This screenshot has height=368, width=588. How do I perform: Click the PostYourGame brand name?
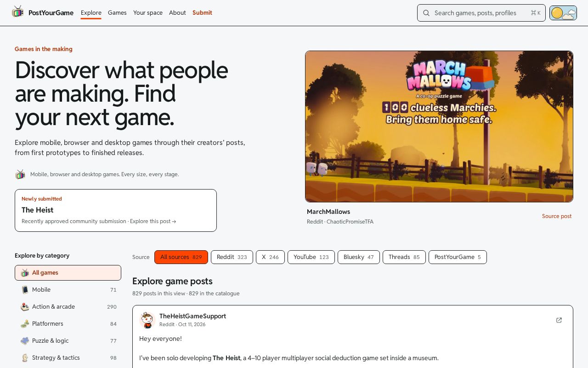click(51, 13)
